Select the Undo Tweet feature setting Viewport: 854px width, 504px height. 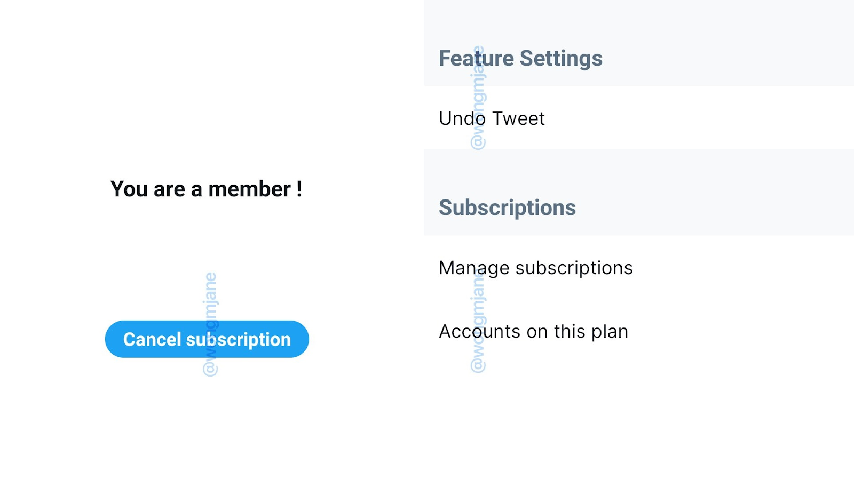pos(491,118)
